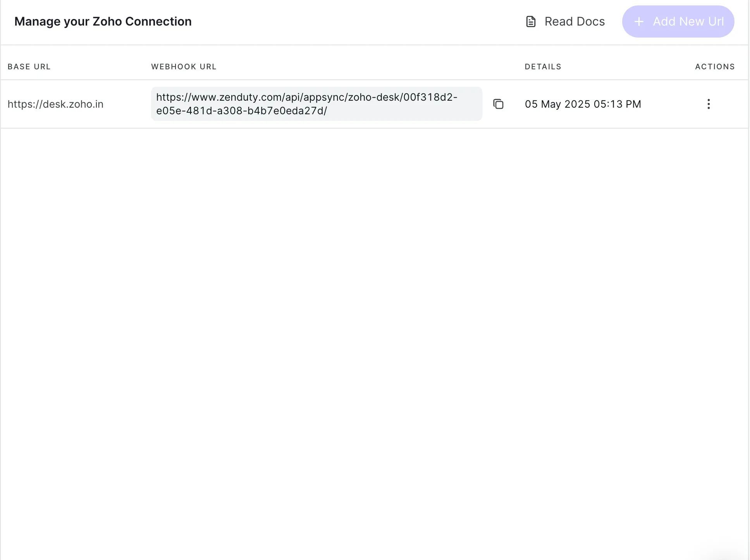The image size is (750, 560).
Task: Click the 05:13 PM time text
Action: [x=617, y=104]
